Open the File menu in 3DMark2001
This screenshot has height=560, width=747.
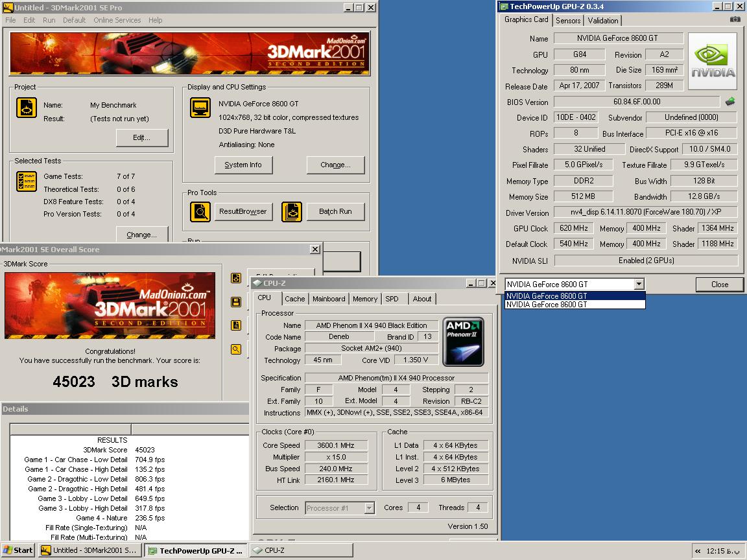10,20
